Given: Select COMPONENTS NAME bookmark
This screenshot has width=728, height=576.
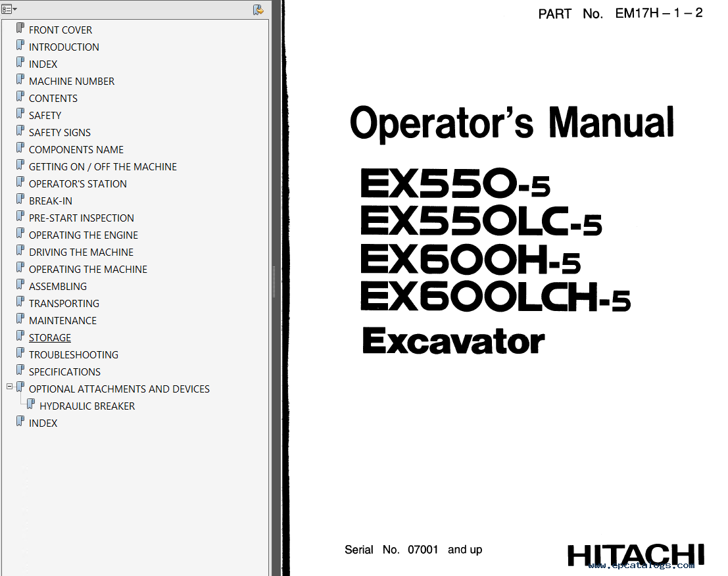Looking at the screenshot, I should click(x=76, y=150).
